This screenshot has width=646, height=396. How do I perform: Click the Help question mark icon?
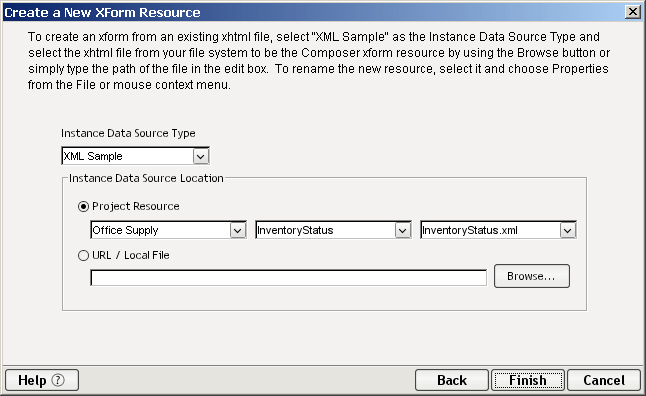(x=58, y=380)
